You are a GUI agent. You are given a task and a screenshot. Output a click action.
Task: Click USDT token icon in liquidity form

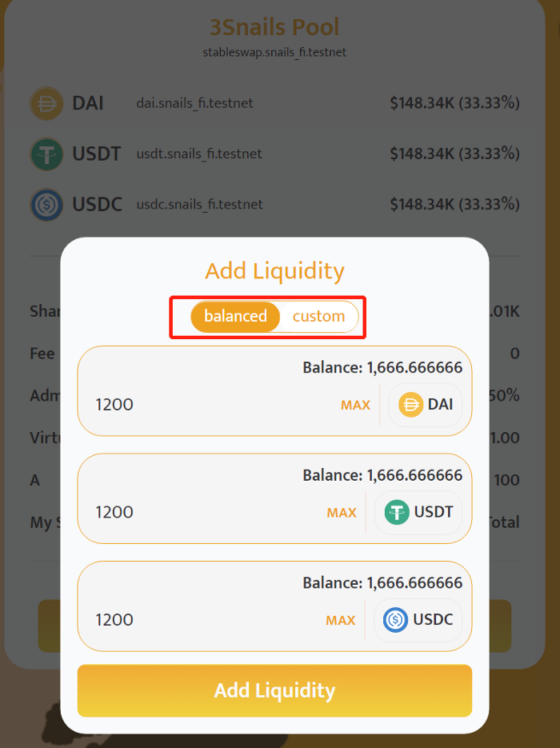coord(397,512)
